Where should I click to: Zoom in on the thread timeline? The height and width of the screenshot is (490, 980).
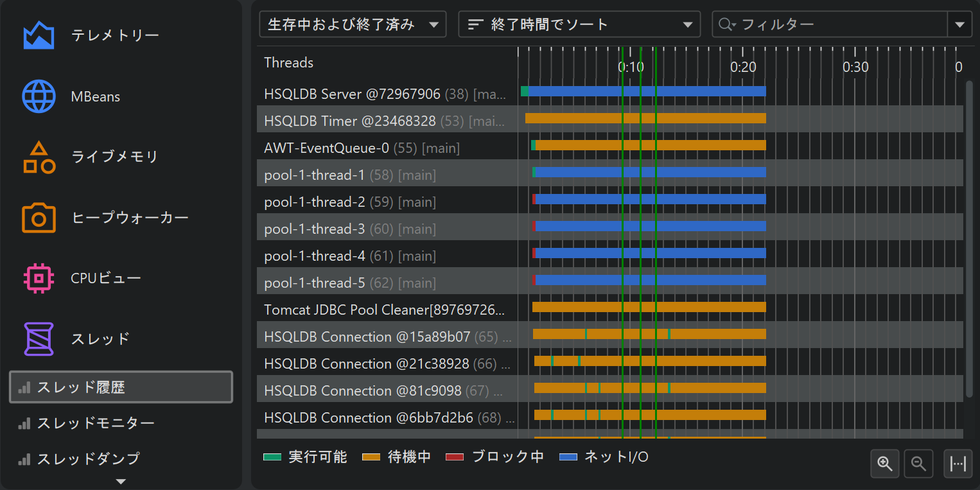(x=885, y=464)
